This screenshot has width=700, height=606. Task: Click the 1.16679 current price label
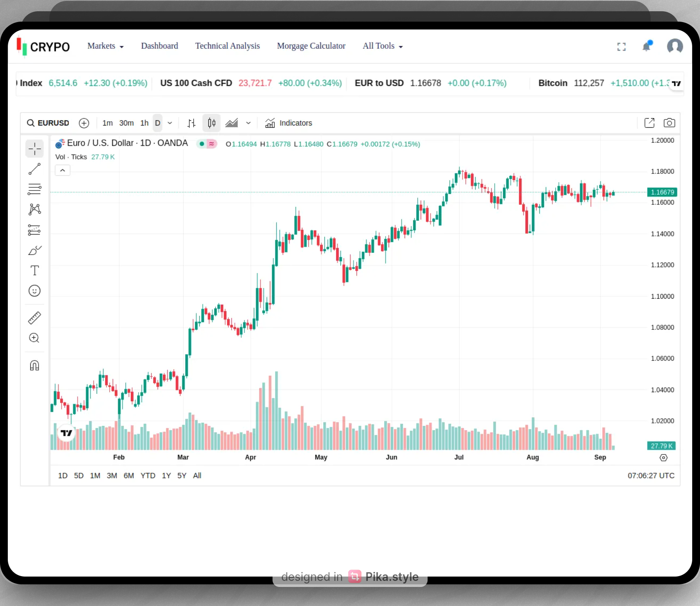pyautogui.click(x=662, y=192)
